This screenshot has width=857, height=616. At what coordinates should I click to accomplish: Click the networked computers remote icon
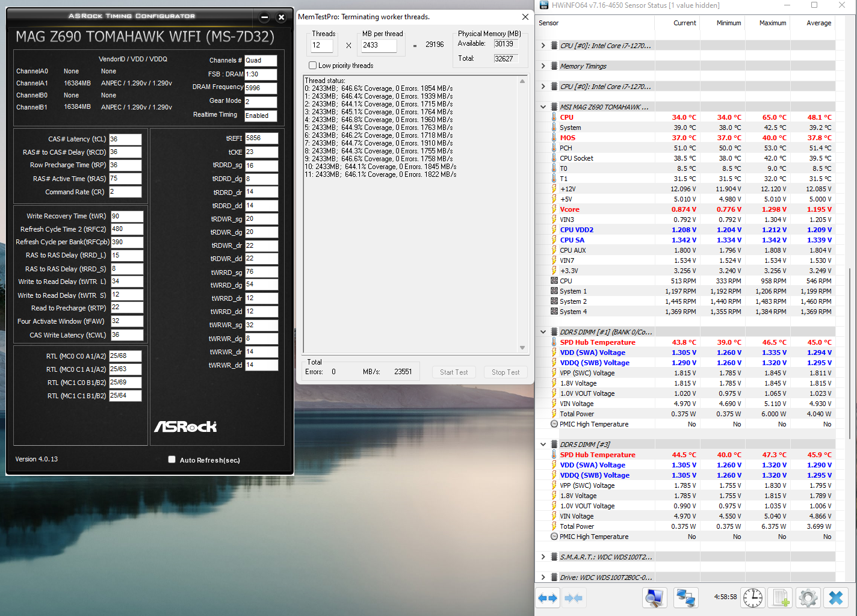685,598
